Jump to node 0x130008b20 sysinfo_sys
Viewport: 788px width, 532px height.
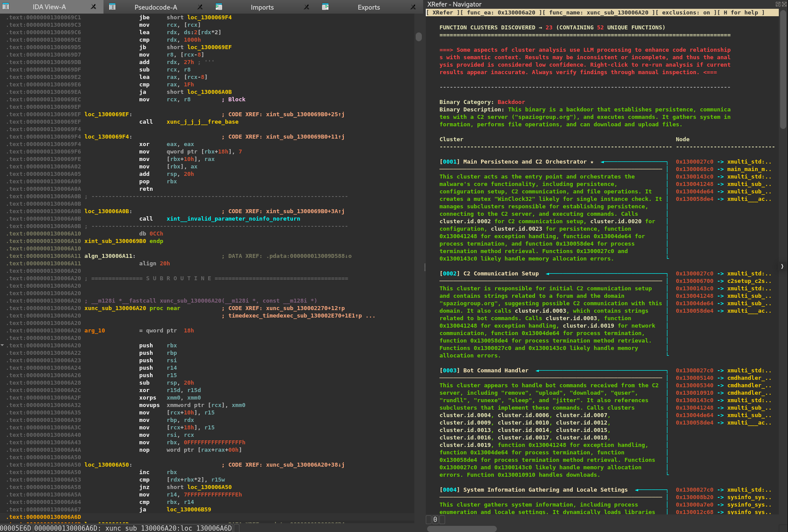(724, 497)
